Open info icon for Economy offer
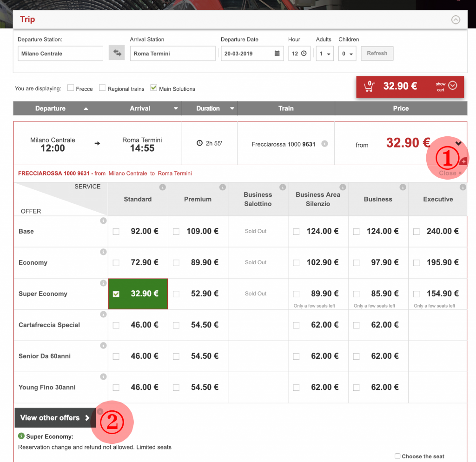 pyautogui.click(x=103, y=252)
